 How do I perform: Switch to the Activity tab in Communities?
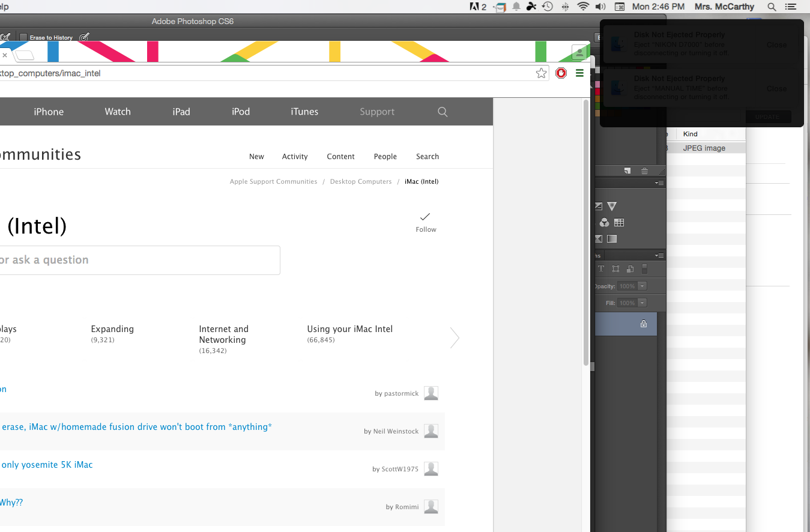(x=294, y=156)
